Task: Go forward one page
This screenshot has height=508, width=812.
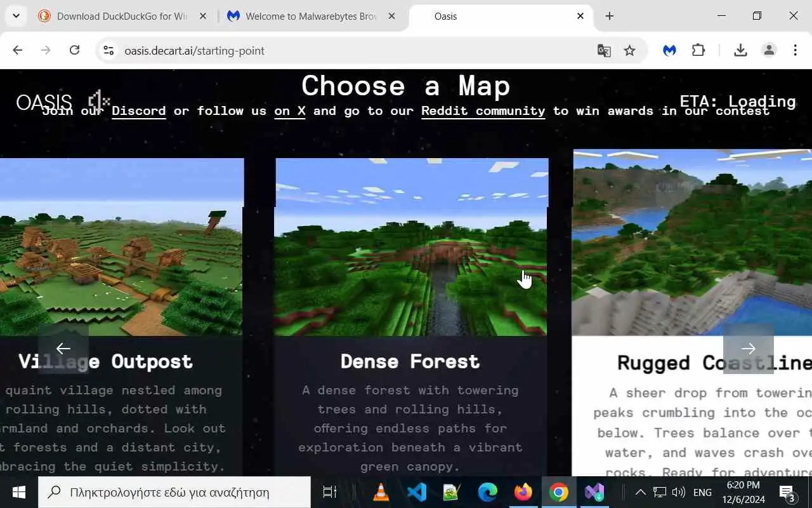Action: tap(46, 50)
